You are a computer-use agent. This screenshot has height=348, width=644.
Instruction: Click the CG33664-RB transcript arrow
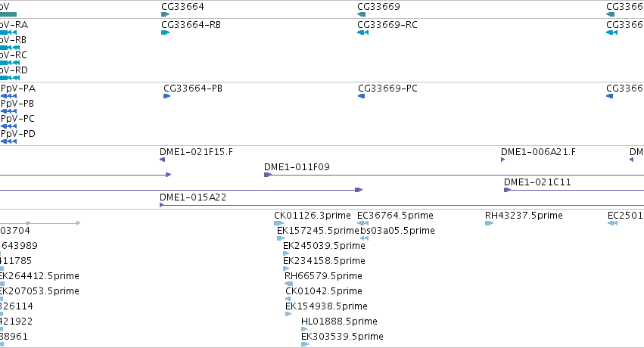coord(166,33)
